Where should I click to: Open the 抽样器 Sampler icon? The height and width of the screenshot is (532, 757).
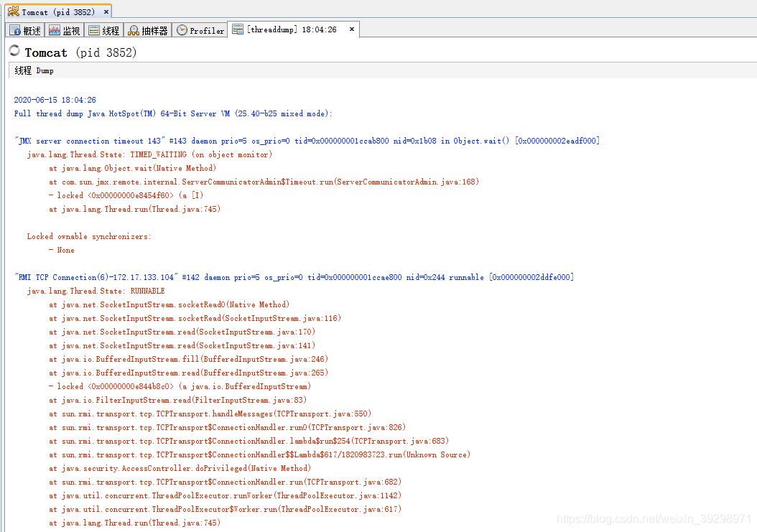click(134, 29)
